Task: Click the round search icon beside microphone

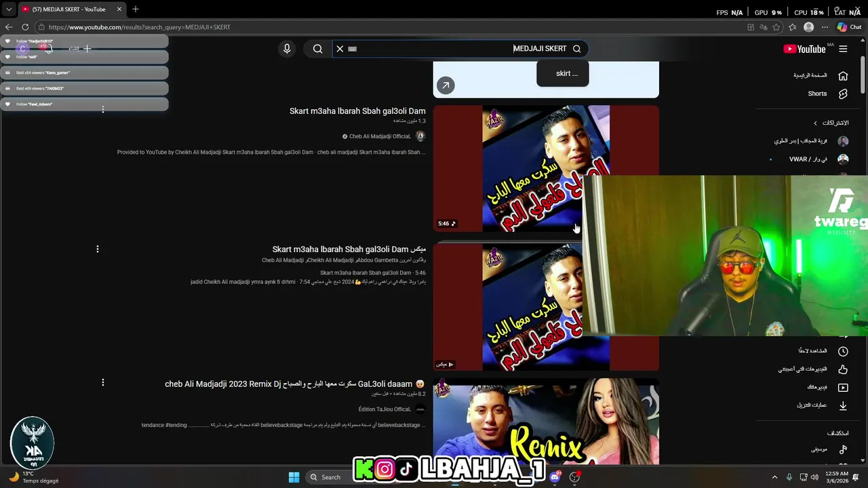Action: 317,49
